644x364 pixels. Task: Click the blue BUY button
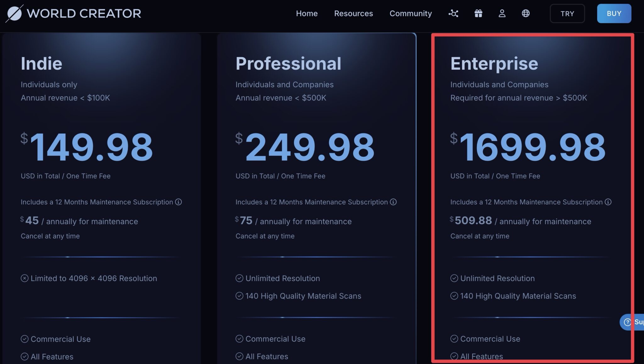[x=614, y=13]
